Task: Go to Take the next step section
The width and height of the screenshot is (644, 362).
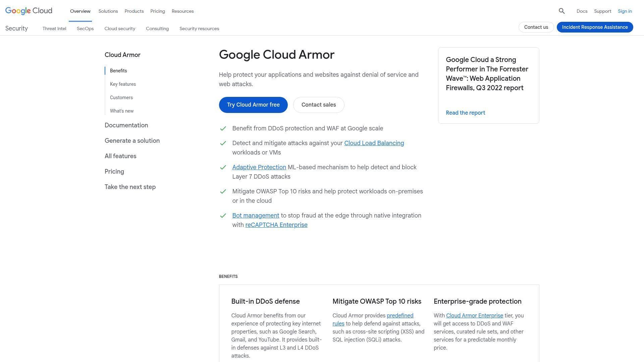Action: [x=130, y=187]
